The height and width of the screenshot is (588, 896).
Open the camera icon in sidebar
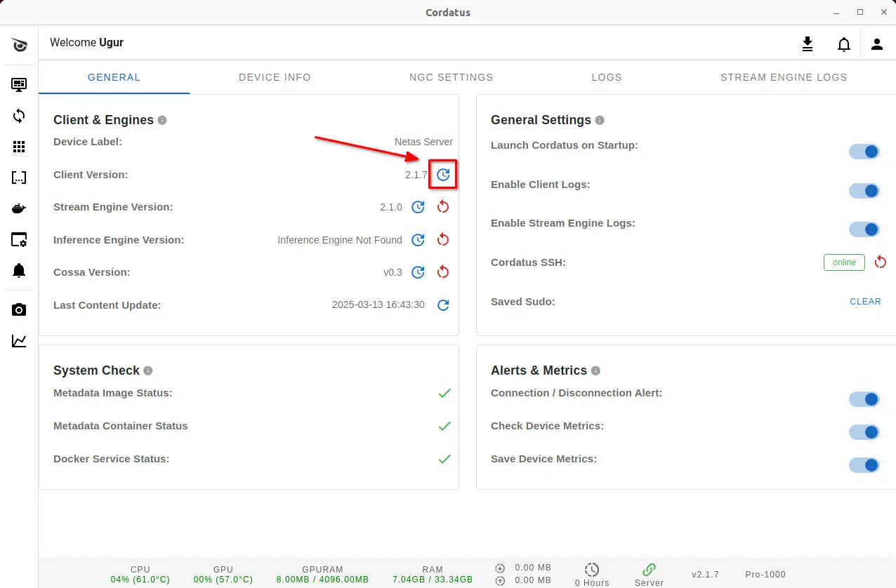[19, 310]
